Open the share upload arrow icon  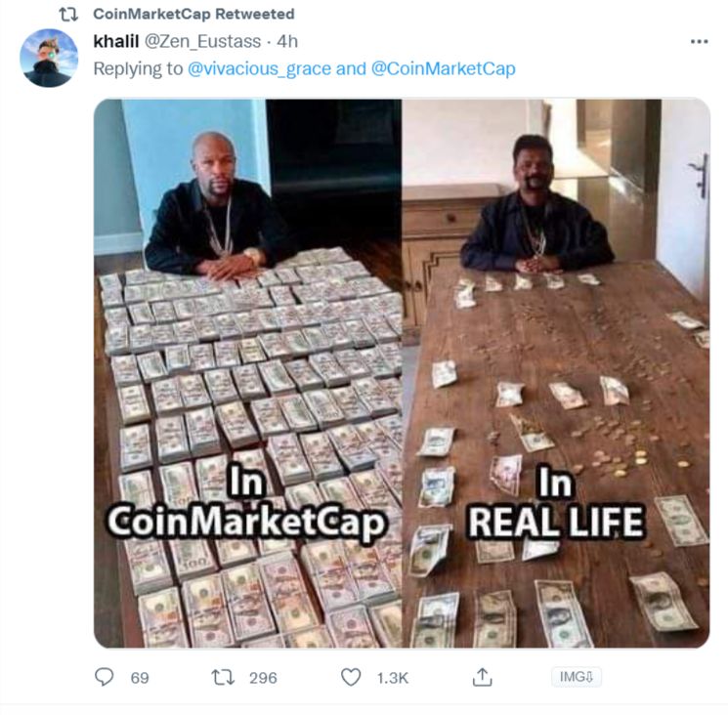482,677
